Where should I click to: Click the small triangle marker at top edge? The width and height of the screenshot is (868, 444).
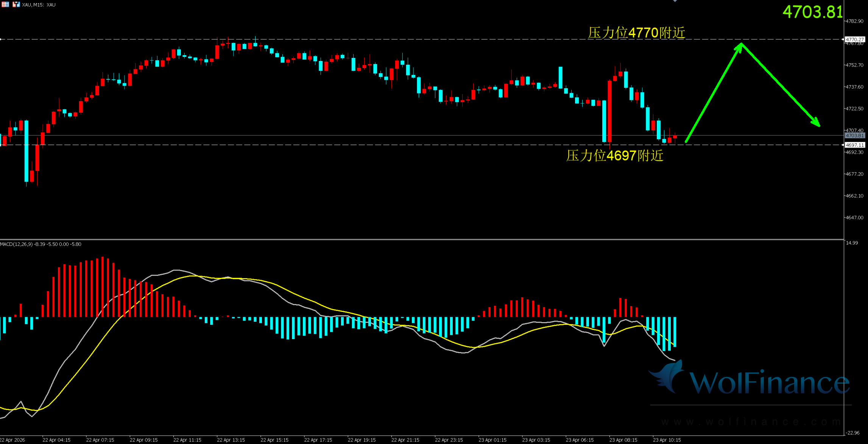pyautogui.click(x=675, y=1)
